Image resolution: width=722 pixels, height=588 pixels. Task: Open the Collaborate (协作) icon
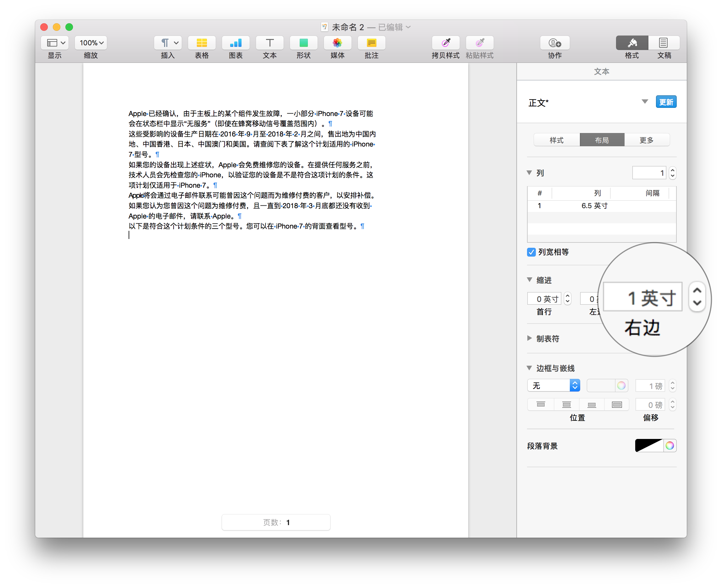555,43
